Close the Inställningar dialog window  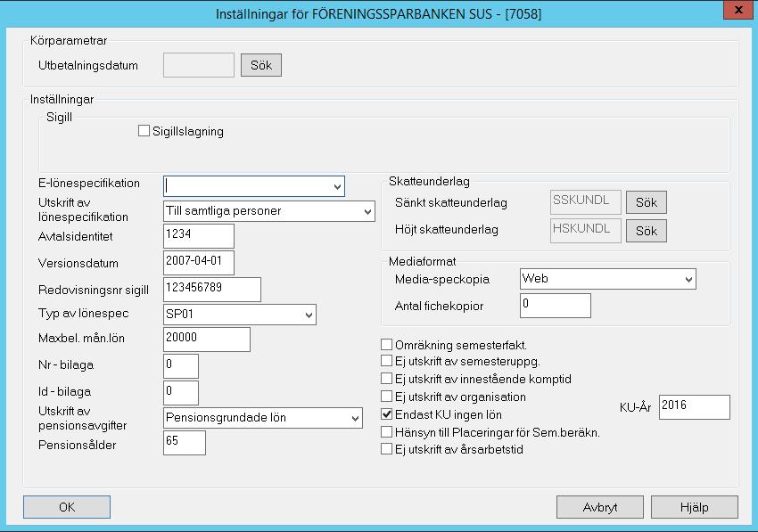pos(738,10)
